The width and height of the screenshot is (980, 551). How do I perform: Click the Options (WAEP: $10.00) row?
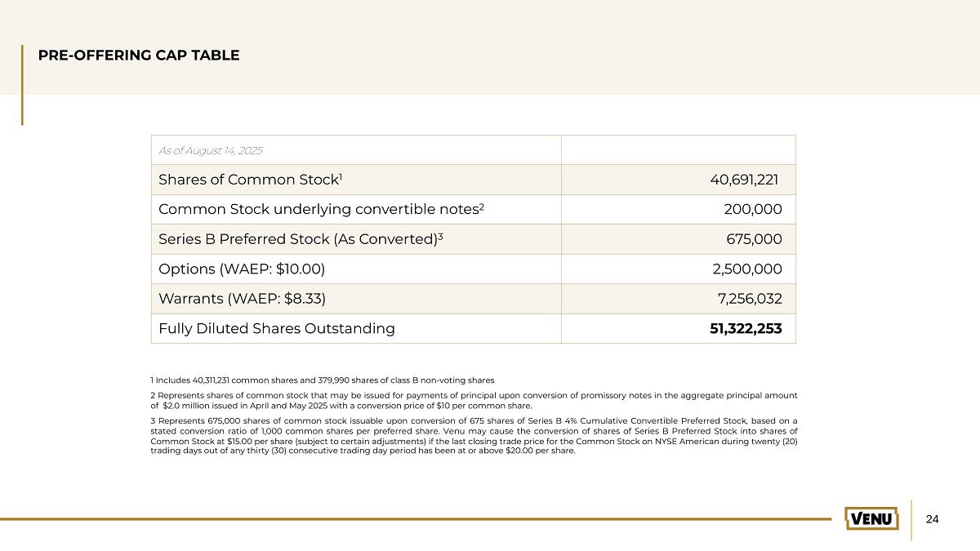[x=472, y=269]
